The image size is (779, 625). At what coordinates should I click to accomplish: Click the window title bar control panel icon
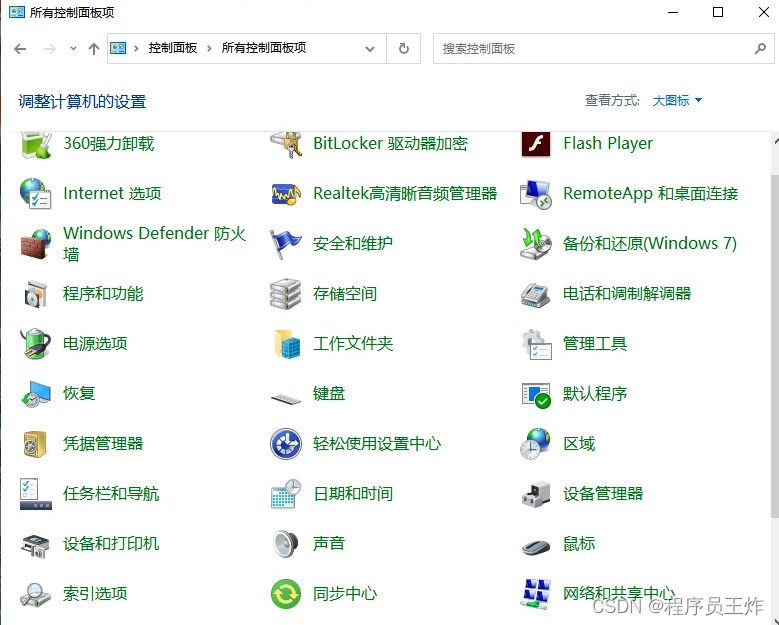pos(17,12)
